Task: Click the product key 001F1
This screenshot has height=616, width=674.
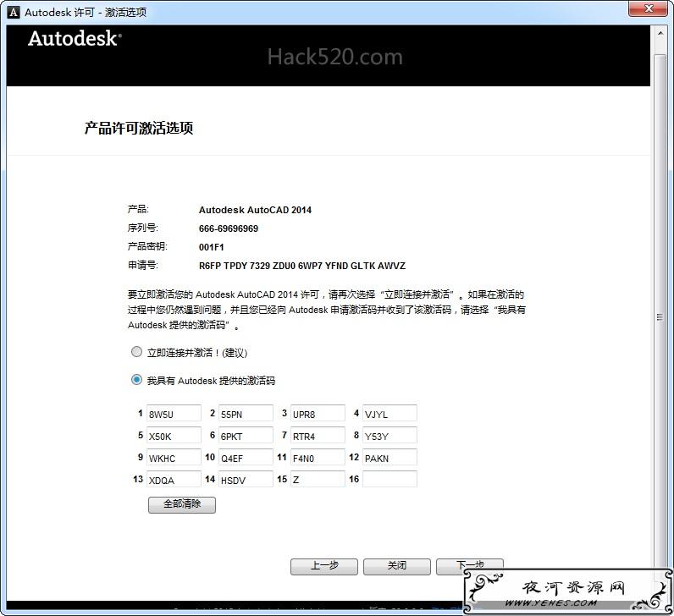Action: pyautogui.click(x=211, y=247)
